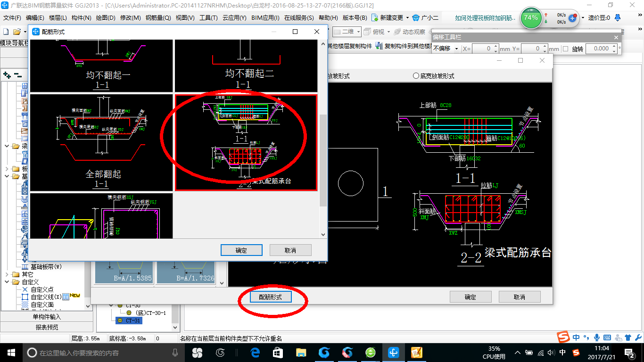Click 确定 in 配筋形式 dialog
This screenshot has height=362, width=644.
tap(241, 250)
